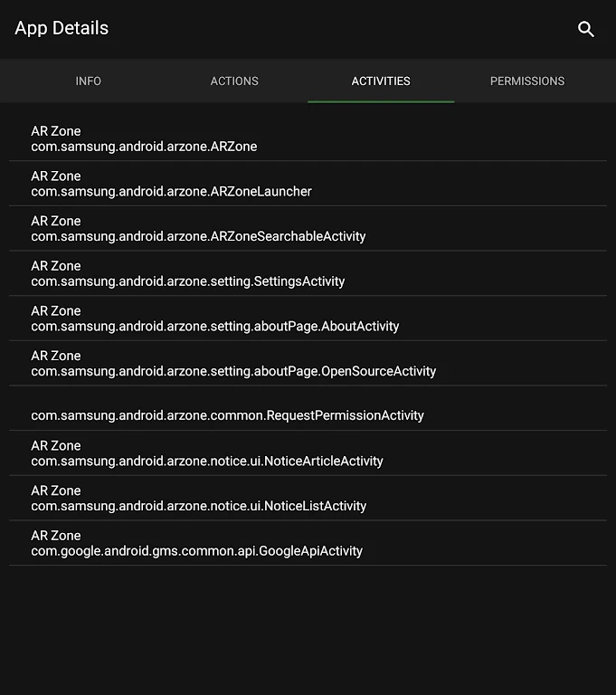
Task: Select the Activities tab
Action: click(x=381, y=81)
